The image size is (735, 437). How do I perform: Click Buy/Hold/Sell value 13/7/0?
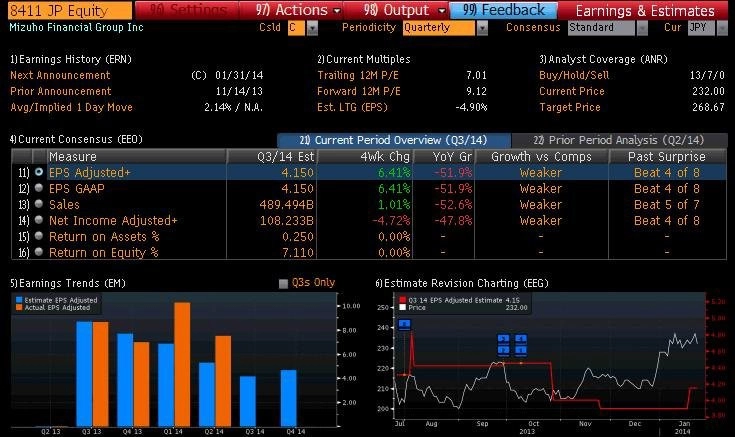click(x=707, y=75)
